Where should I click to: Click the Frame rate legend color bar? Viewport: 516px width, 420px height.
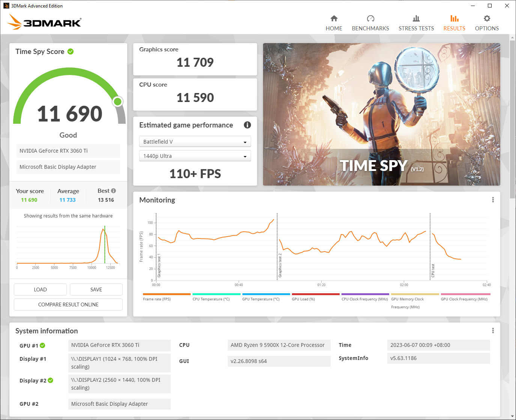(x=166, y=294)
